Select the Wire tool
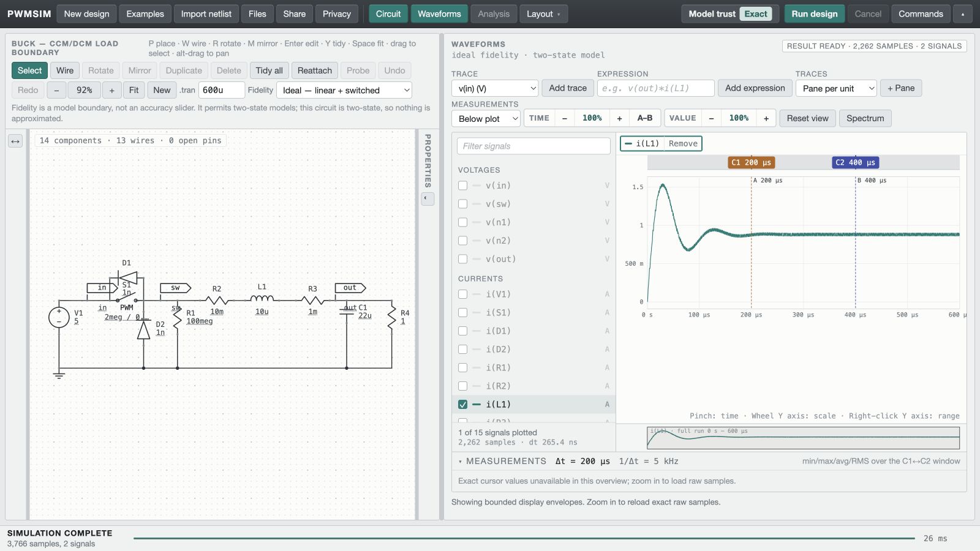Image resolution: width=980 pixels, height=551 pixels. point(65,70)
